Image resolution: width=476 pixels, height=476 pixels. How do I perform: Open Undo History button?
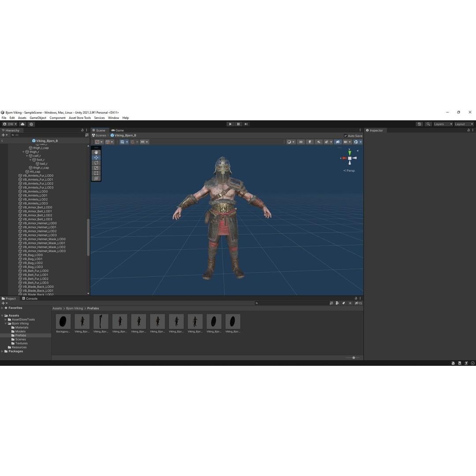[x=420, y=124]
